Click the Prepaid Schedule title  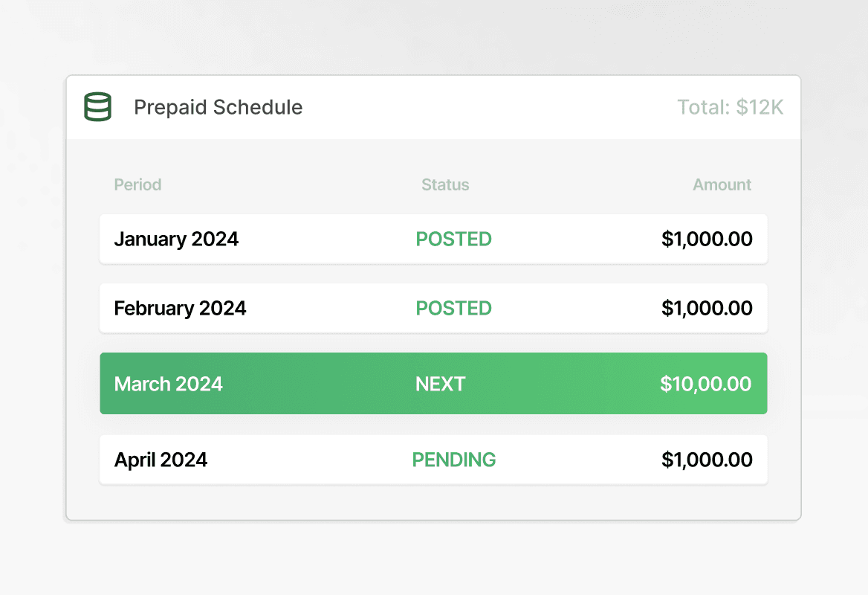[218, 107]
